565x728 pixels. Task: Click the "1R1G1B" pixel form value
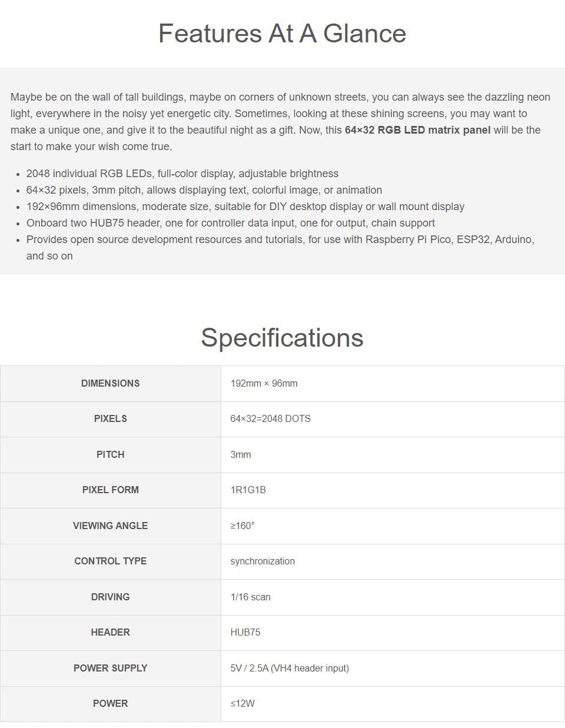248,490
